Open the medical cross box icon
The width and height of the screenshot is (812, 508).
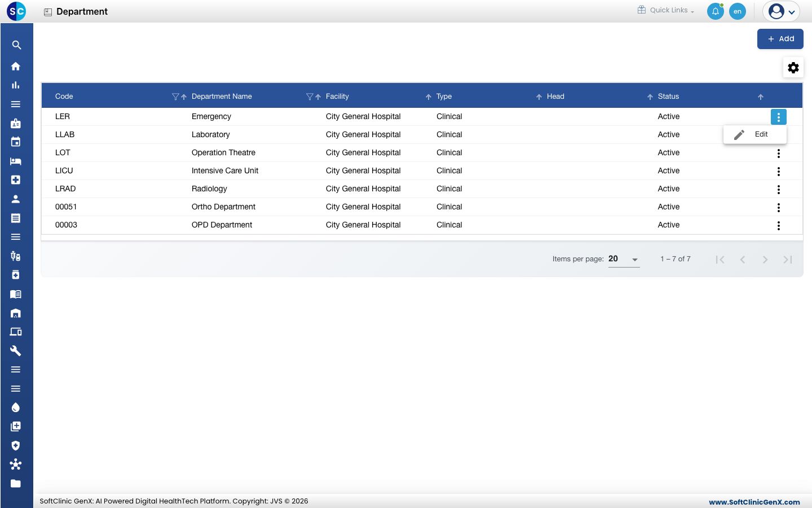coord(16,179)
